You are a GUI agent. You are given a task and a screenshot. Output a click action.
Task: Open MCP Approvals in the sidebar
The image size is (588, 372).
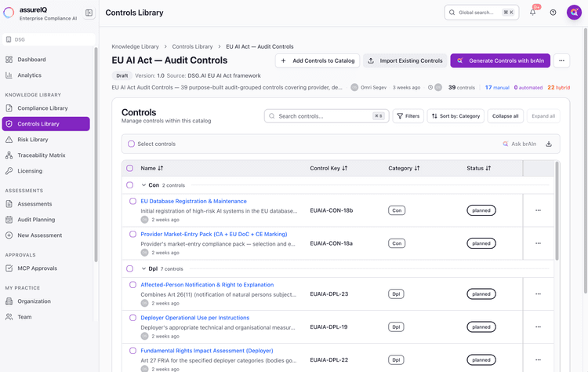click(x=45, y=268)
